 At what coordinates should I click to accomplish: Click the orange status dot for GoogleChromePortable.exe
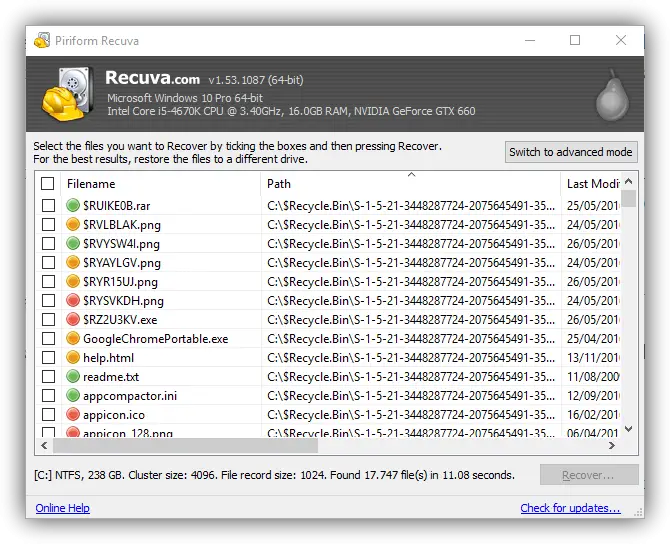pyautogui.click(x=73, y=339)
